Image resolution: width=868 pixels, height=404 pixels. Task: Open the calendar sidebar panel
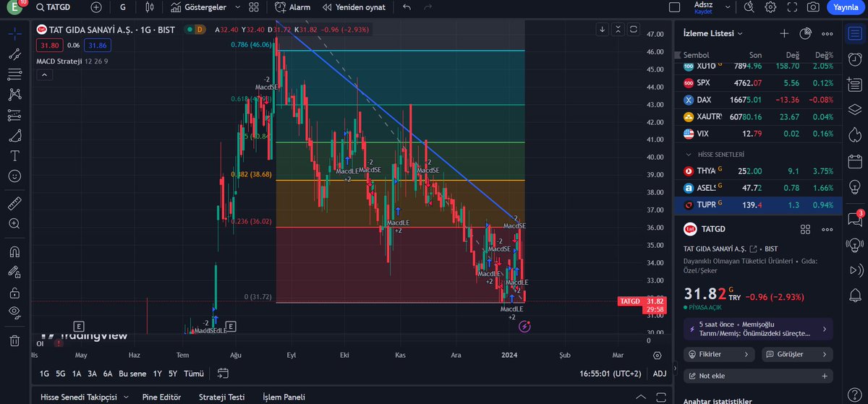point(854,160)
